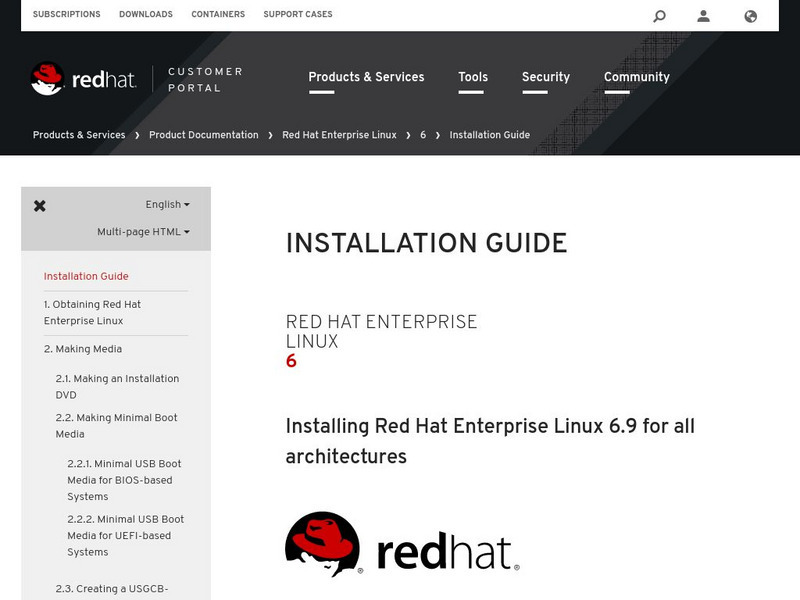This screenshot has height=600, width=800.
Task: Open the Security menu
Action: tap(544, 77)
